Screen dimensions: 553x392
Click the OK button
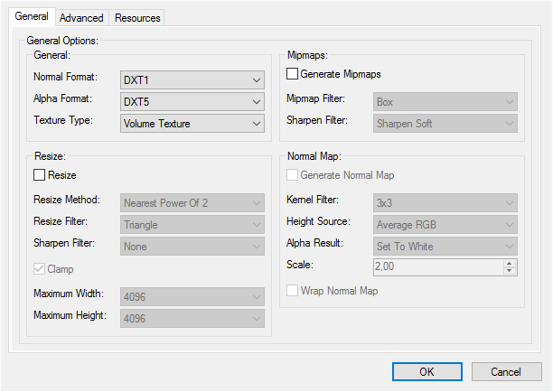426,371
